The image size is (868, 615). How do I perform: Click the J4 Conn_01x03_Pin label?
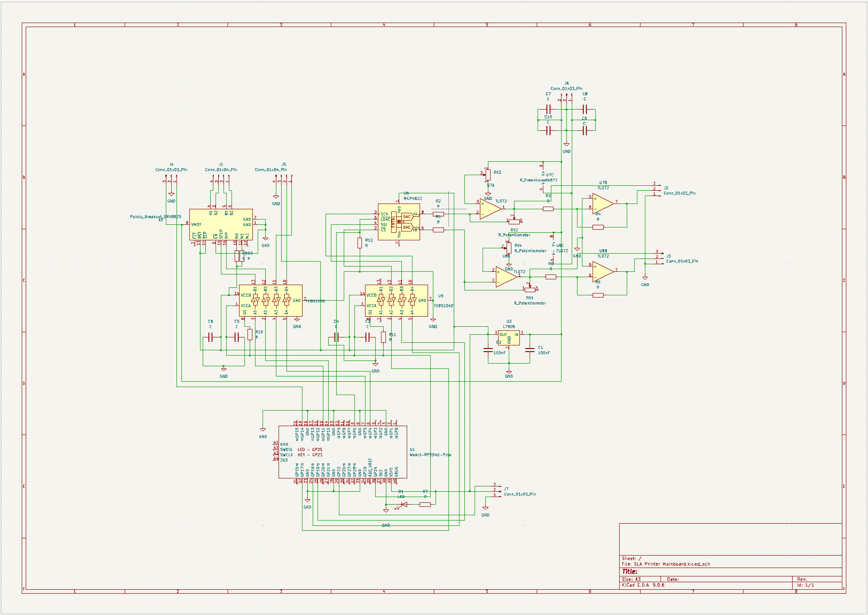[171, 170]
